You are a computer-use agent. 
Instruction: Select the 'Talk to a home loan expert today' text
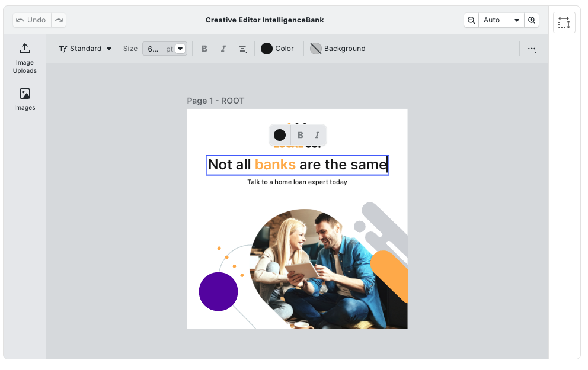click(298, 182)
